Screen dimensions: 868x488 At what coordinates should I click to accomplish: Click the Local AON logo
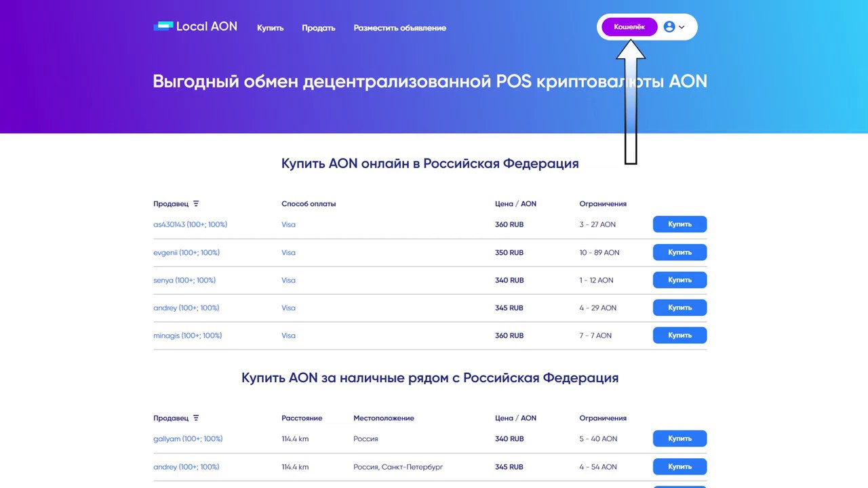pyautogui.click(x=195, y=26)
